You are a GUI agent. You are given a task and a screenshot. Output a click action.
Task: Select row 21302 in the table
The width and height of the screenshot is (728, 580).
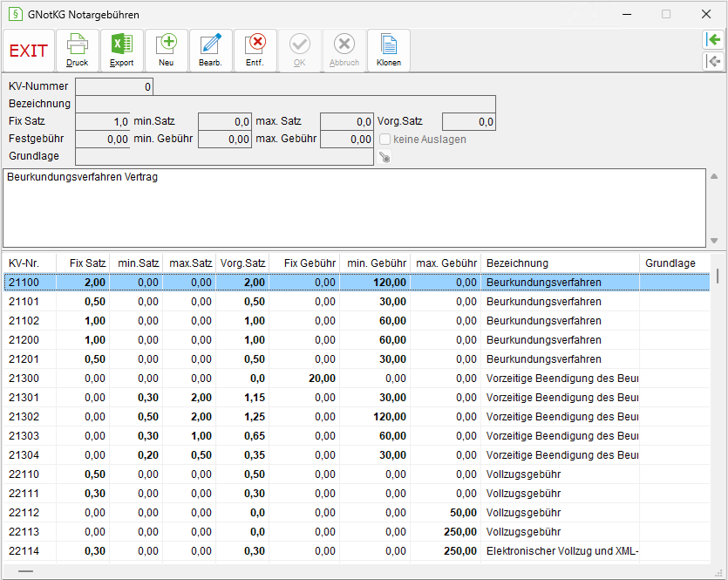point(357,417)
